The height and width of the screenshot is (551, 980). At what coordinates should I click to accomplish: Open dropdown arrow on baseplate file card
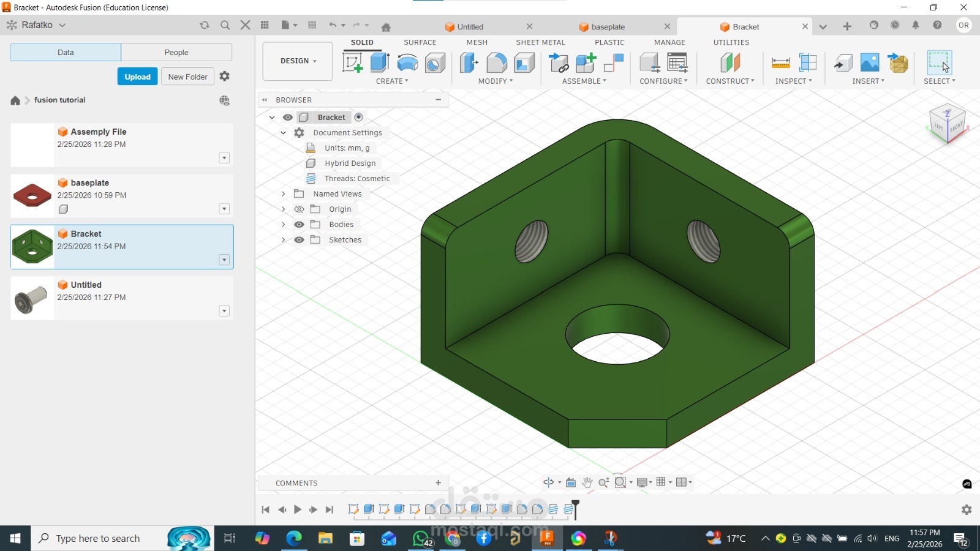224,209
